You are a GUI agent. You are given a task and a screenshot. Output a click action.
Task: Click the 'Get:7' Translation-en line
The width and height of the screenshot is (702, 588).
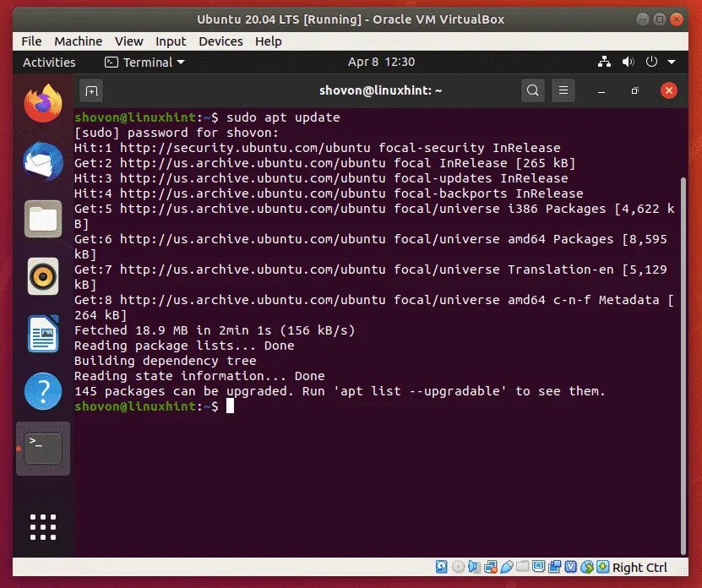[371, 277]
